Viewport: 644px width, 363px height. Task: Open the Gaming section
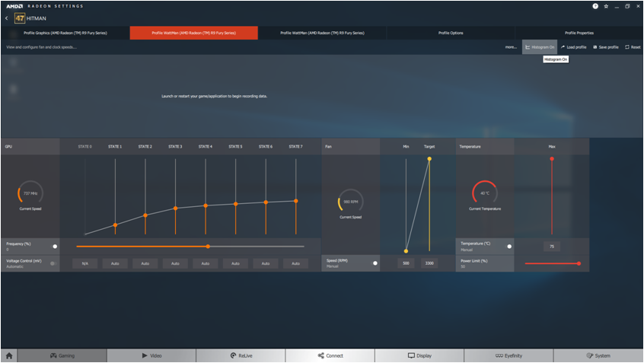62,355
